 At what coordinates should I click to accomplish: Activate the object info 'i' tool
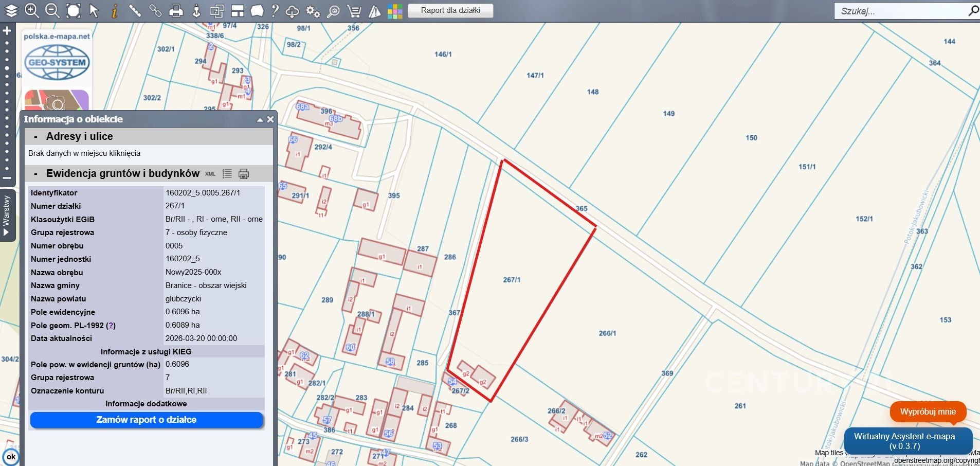[114, 11]
